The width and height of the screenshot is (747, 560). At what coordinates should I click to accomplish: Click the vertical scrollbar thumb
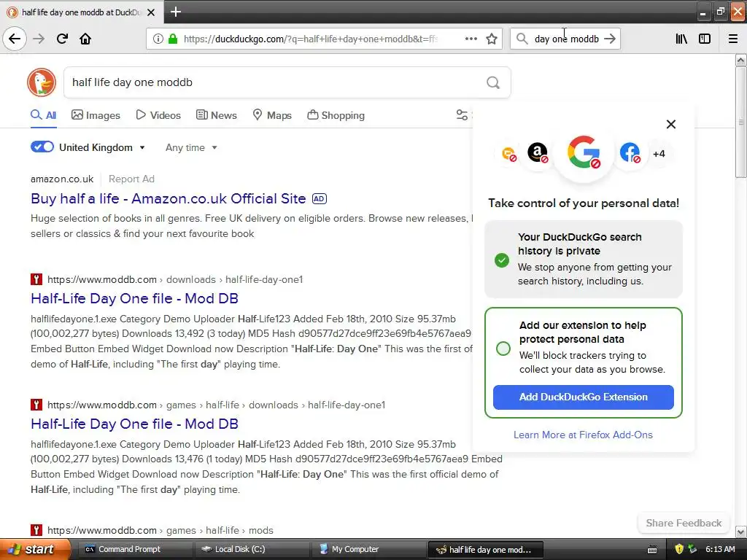click(x=740, y=122)
